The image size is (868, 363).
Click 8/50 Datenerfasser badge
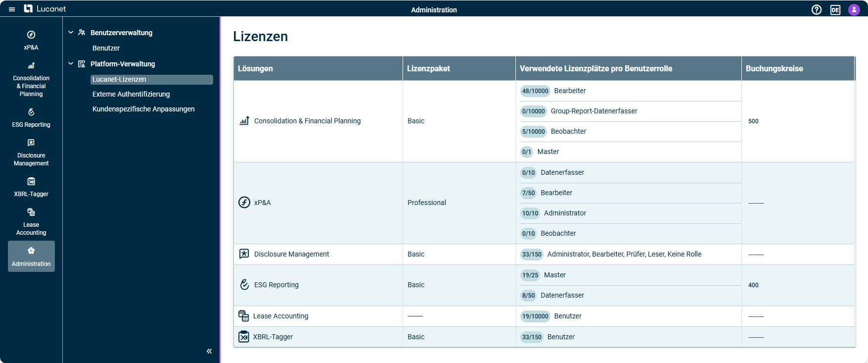pyautogui.click(x=528, y=295)
